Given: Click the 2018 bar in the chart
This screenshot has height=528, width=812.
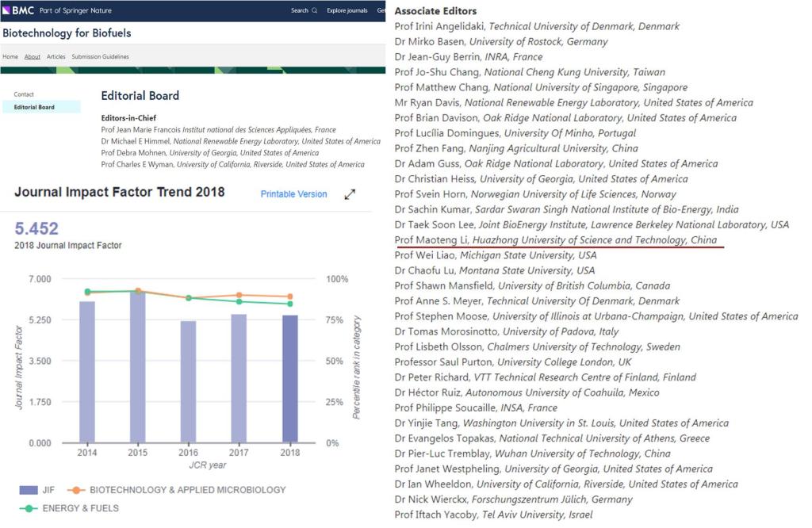Looking at the screenshot, I should click(290, 379).
